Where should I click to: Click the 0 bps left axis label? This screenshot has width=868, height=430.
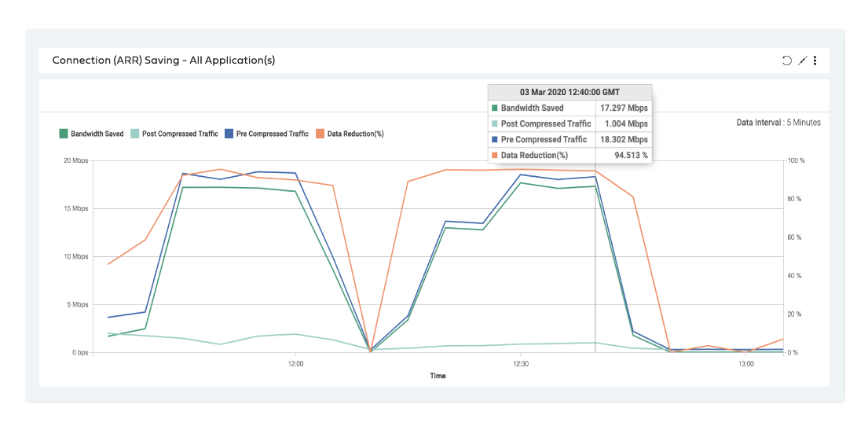point(79,352)
